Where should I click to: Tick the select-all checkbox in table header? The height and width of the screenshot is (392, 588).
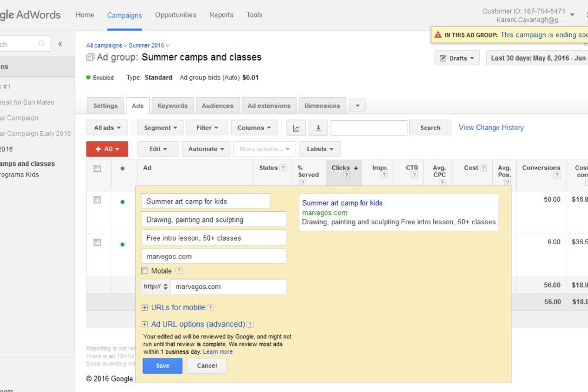coord(97,168)
